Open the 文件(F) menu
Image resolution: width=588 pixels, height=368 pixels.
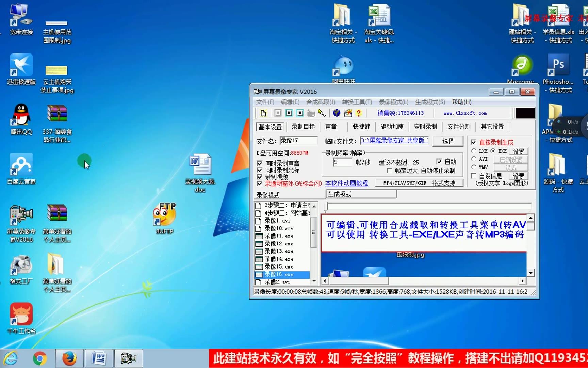tap(265, 102)
